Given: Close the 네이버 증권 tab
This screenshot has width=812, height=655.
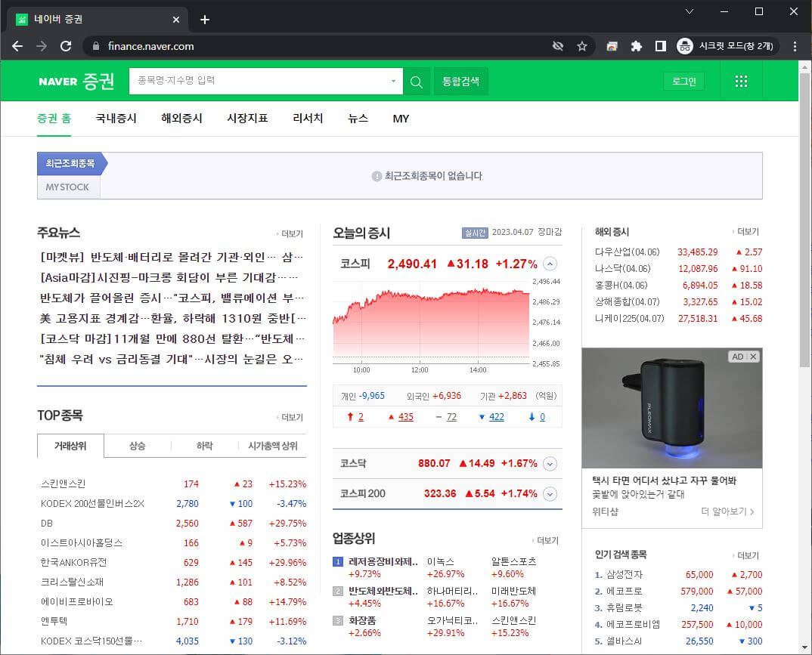Looking at the screenshot, I should [176, 20].
